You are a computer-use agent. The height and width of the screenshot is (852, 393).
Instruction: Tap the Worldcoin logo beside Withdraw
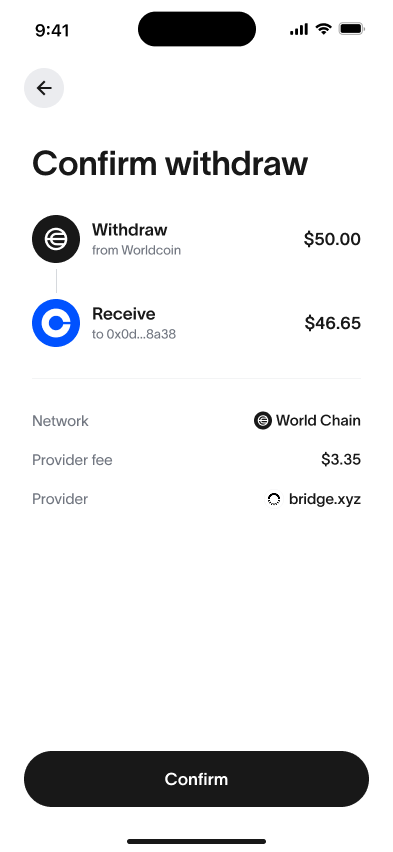[56, 239]
